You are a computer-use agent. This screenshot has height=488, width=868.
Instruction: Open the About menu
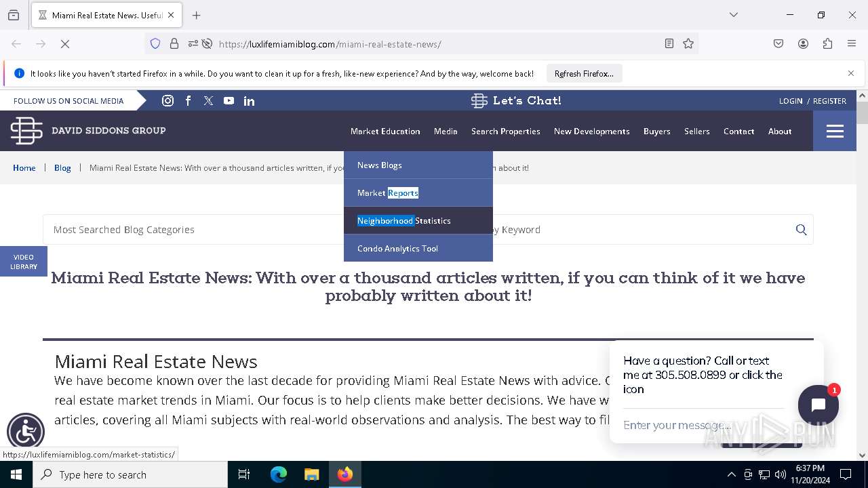point(780,131)
